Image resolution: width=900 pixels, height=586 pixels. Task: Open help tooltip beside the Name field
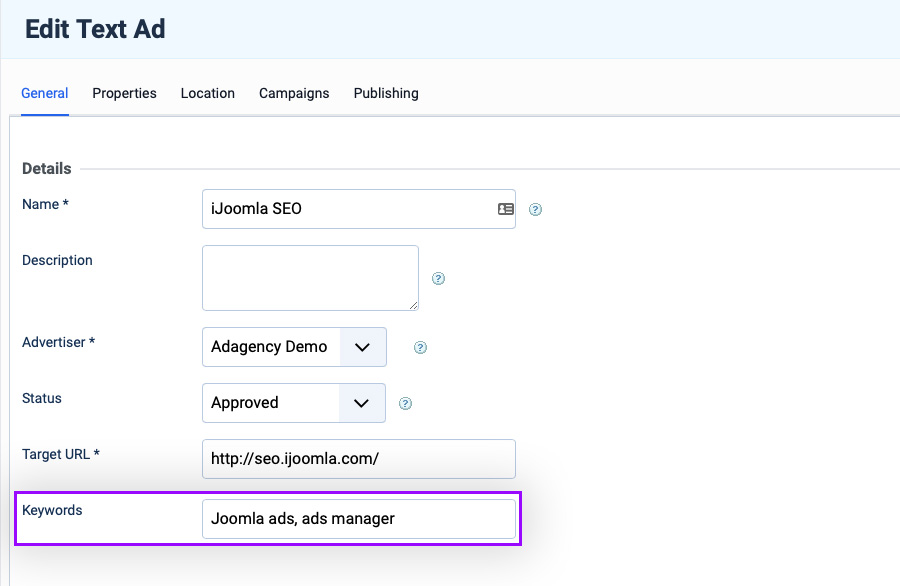[535, 209]
